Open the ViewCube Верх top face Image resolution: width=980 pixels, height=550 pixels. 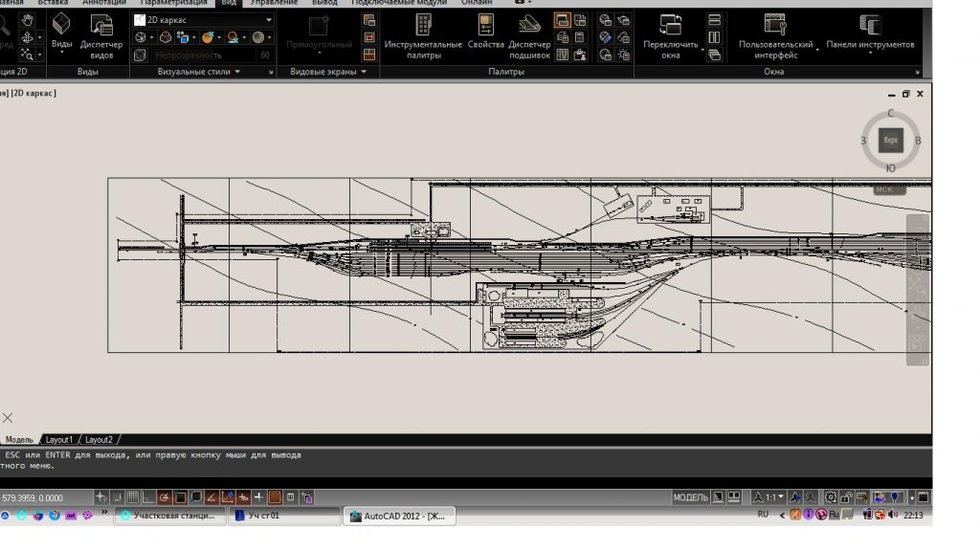coord(891,140)
